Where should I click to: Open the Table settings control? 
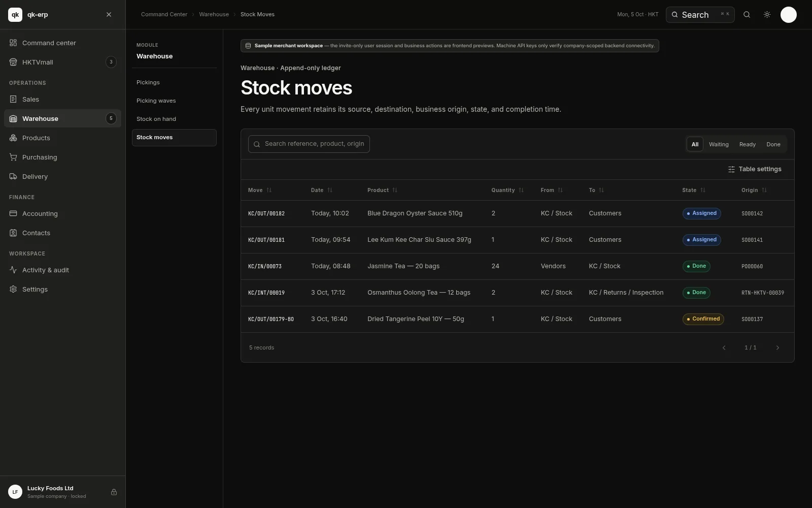(x=755, y=169)
